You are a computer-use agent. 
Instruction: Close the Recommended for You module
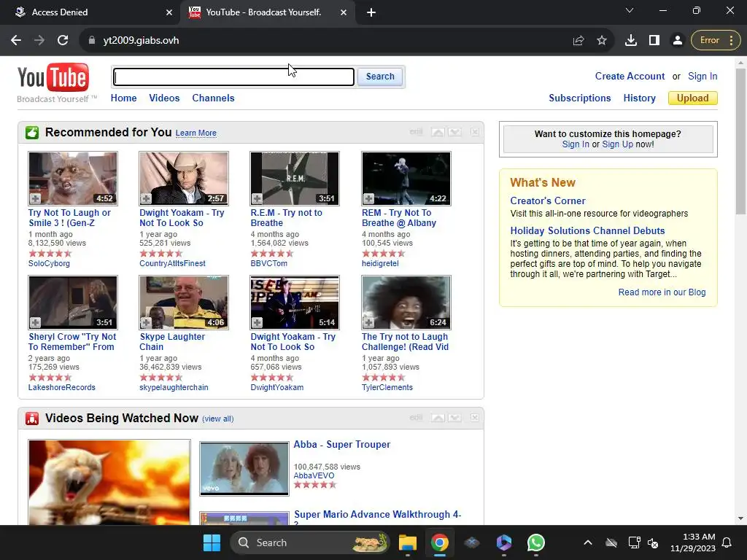point(474,132)
